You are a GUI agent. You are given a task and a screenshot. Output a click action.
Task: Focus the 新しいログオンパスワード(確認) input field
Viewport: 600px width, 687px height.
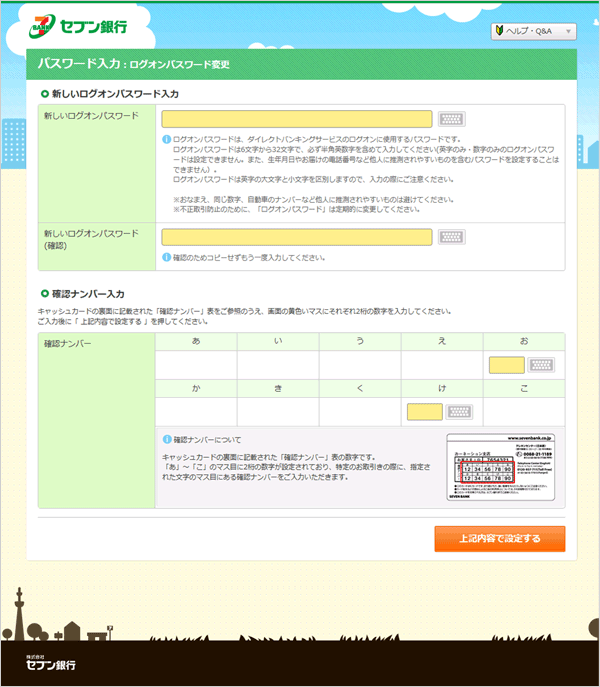pyautogui.click(x=296, y=237)
